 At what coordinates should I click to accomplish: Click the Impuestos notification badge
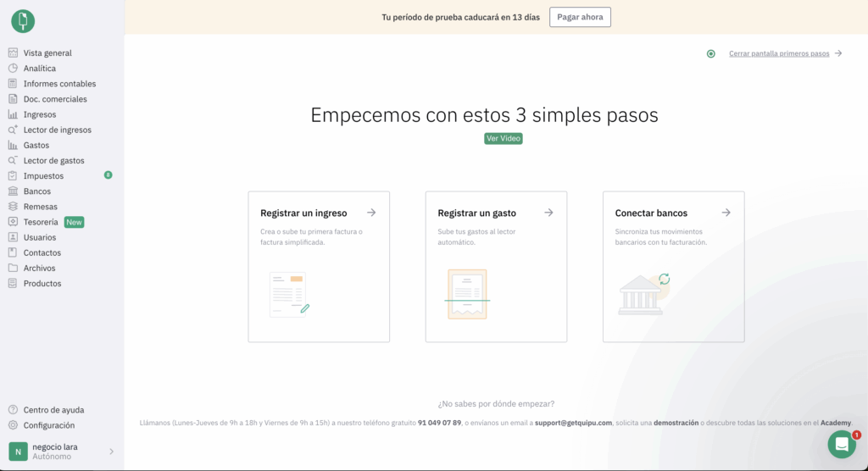[108, 175]
